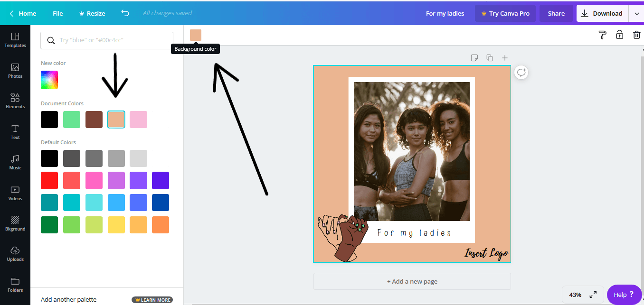644x305 pixels.
Task: Duplicate page using the copy page icon
Action: point(489,58)
